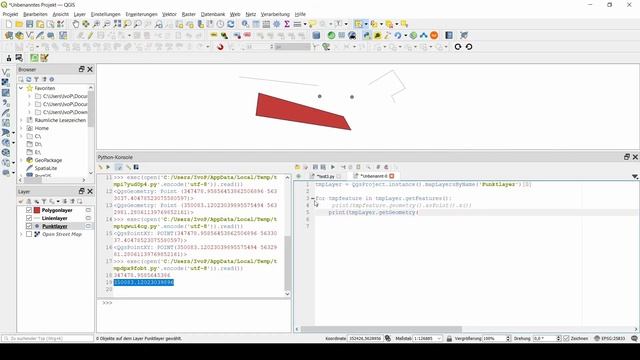
Task: Click the Python console input prompt line
Action: 194,303
